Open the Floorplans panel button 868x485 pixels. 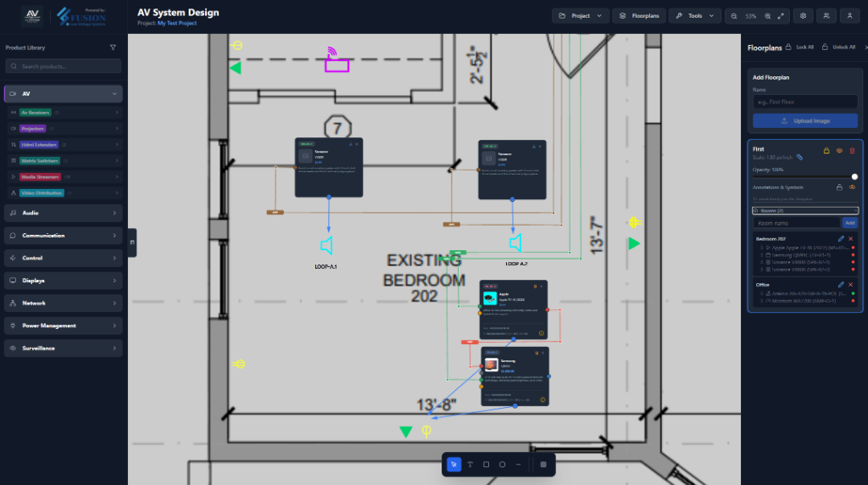(639, 16)
